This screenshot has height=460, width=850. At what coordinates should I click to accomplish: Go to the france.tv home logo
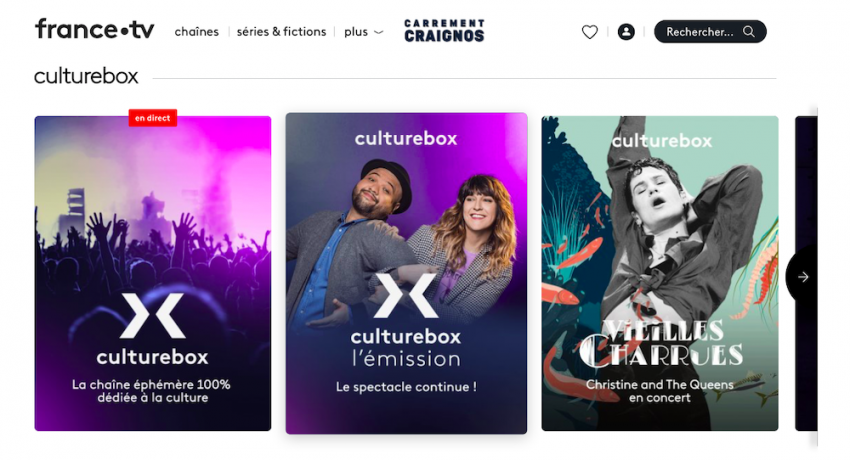pos(95,29)
